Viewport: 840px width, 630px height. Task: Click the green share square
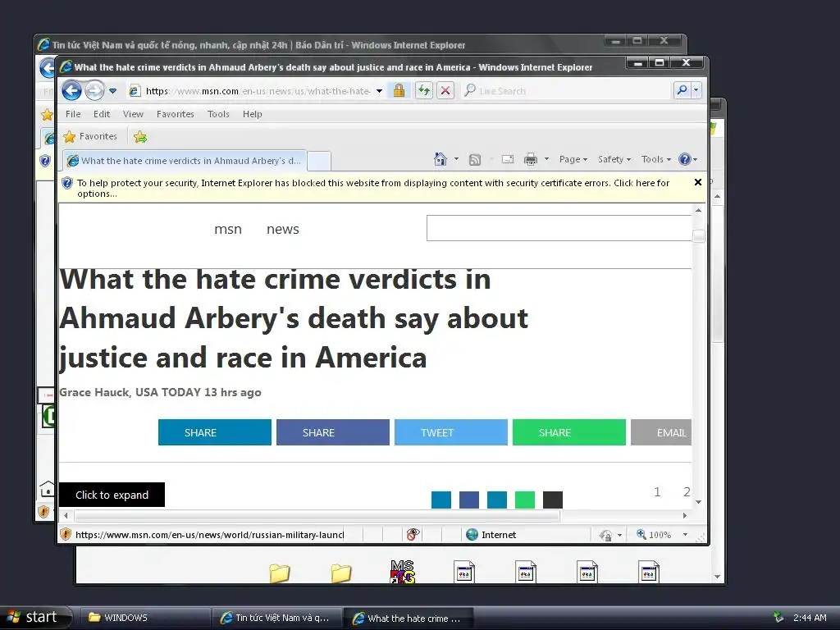coord(525,500)
